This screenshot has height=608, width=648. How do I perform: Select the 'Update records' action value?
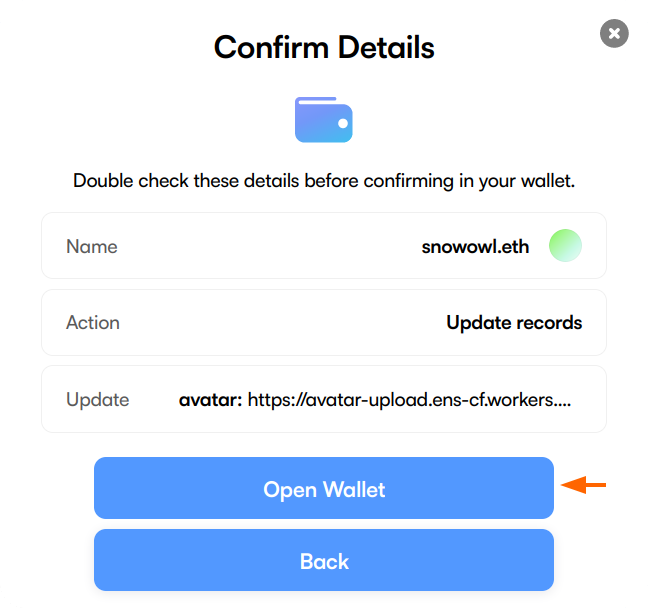click(514, 323)
